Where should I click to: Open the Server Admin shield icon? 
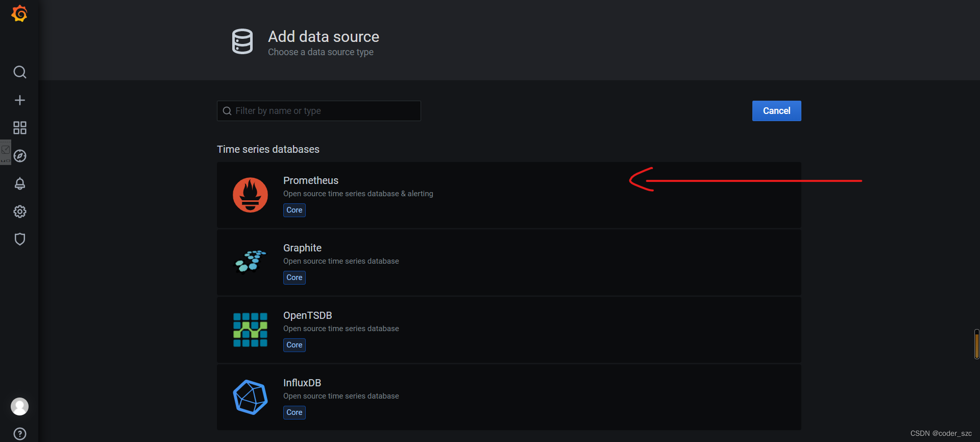20,239
